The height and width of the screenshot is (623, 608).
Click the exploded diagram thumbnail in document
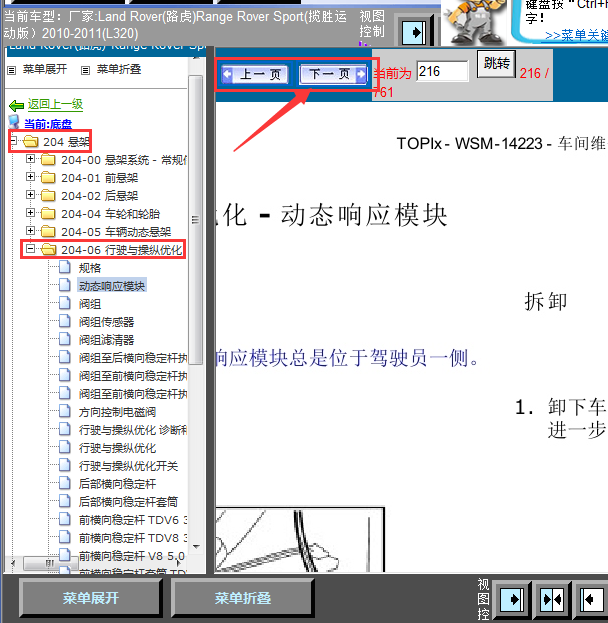tap(300, 539)
